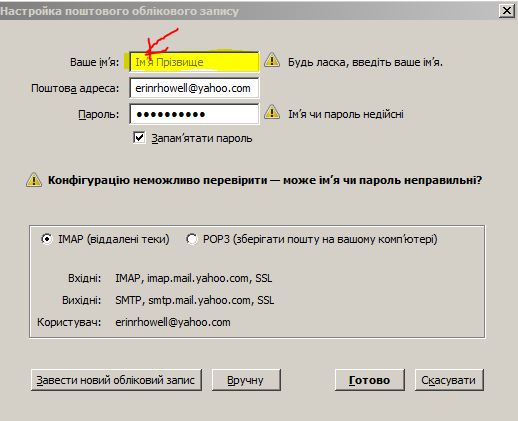Click warning icon next to password field
The width and height of the screenshot is (518, 421).
pos(272,112)
